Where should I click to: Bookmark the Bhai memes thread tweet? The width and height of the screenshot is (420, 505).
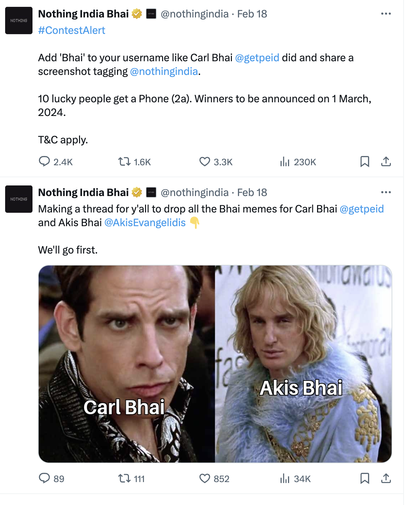coord(365,478)
